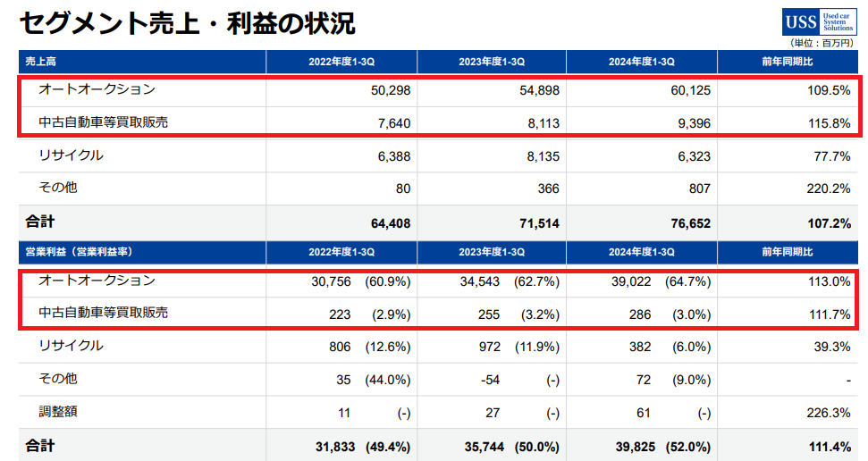868x461 pixels.
Task: Click the total profit value 39,825
Action: [x=635, y=448]
